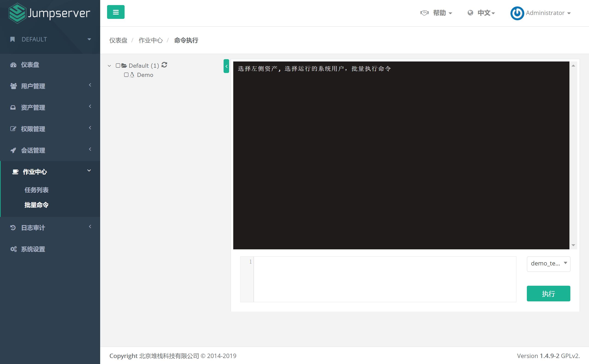This screenshot has width=589, height=364.
Task: Click the users group icon
Action: point(14,86)
